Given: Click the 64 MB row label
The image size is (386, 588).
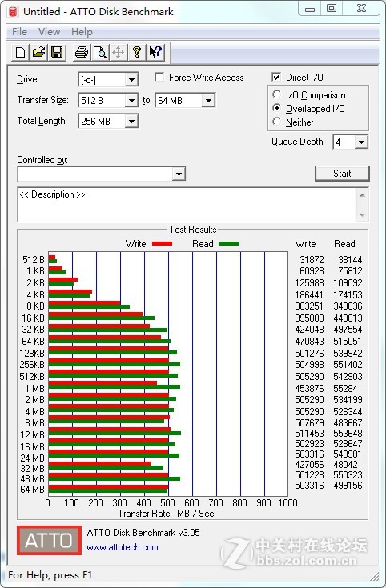Looking at the screenshot, I should (x=32, y=490).
